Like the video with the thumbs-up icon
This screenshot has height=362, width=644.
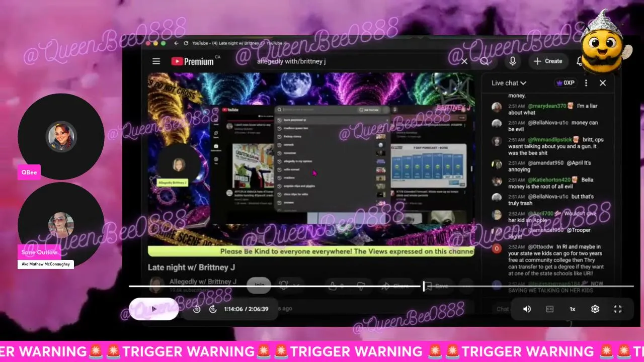pos(333,286)
